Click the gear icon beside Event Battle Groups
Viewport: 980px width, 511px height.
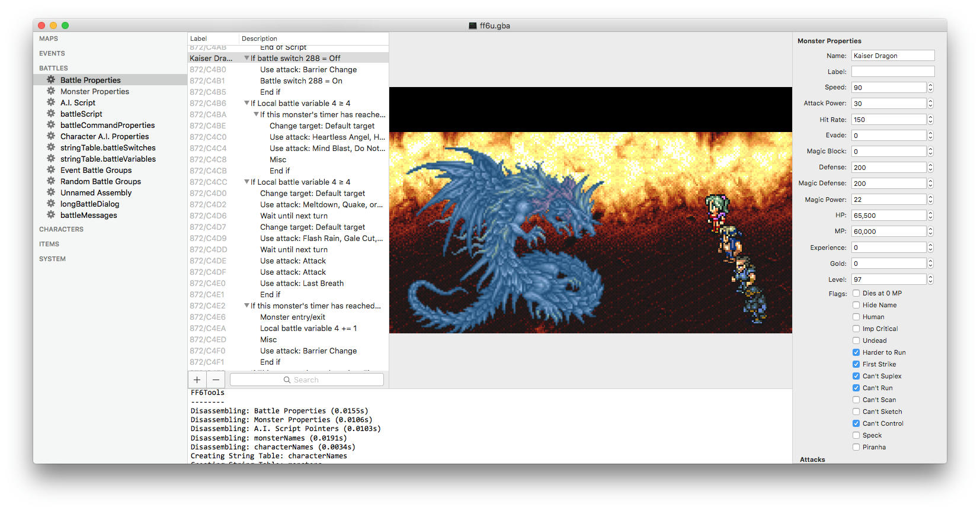pos(51,169)
